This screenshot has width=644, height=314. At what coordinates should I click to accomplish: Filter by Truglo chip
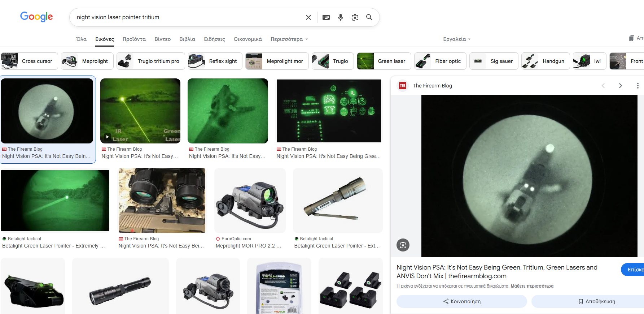click(x=333, y=61)
